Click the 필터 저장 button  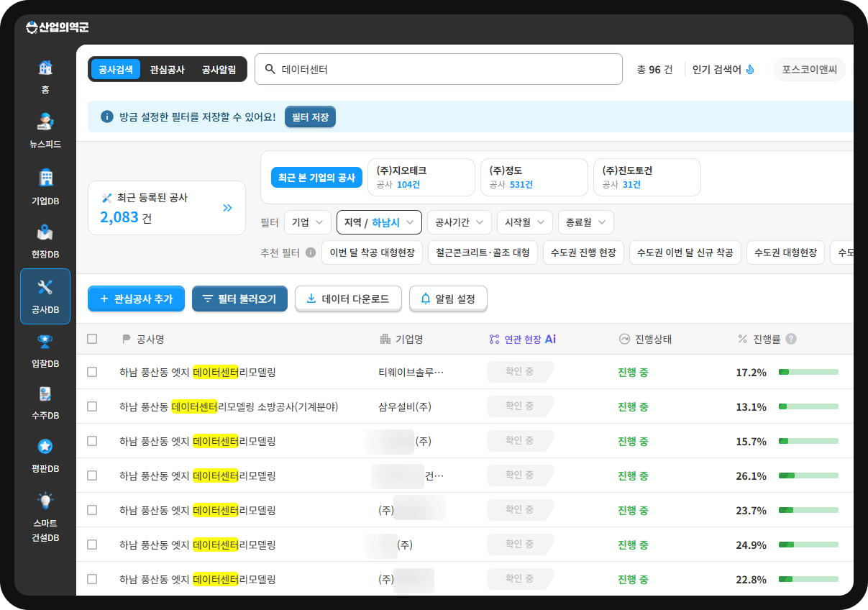click(310, 117)
